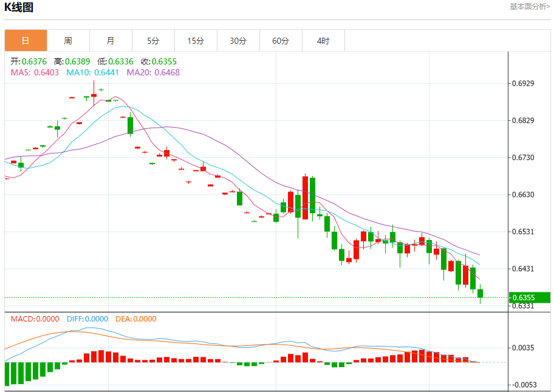This screenshot has height=392, width=554.
Task: Open the 基本面分析 link
Action: click(x=529, y=6)
